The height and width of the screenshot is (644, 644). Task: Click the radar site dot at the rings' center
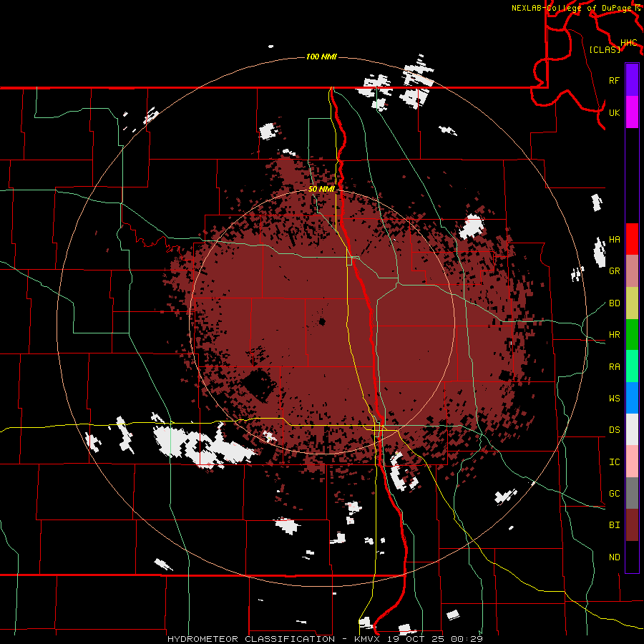322,321
